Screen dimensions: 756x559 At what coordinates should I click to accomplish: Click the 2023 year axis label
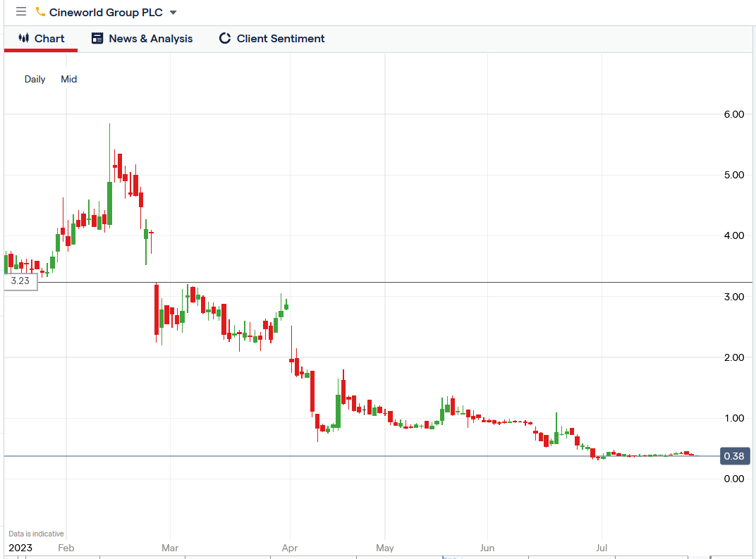click(20, 548)
